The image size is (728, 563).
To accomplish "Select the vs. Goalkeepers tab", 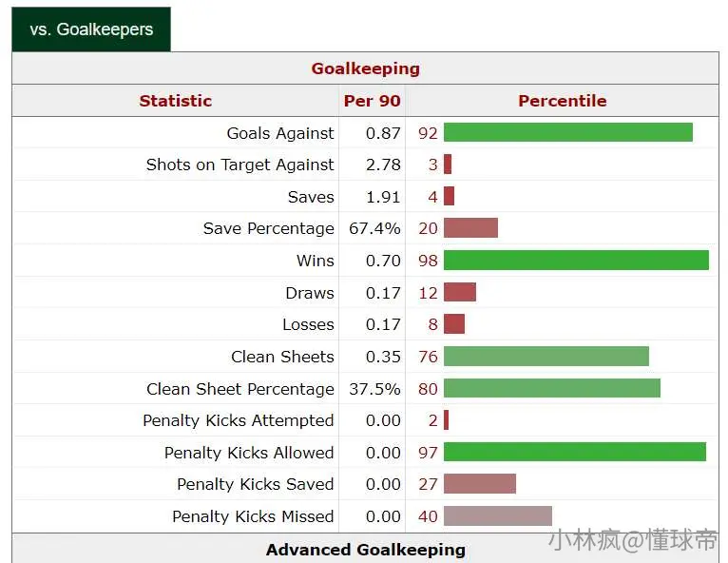I will pos(91,29).
